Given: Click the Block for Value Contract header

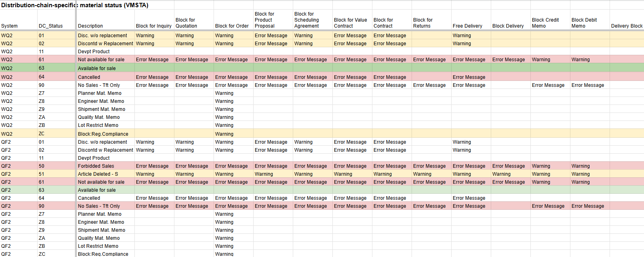Looking at the screenshot, I should [x=350, y=23].
